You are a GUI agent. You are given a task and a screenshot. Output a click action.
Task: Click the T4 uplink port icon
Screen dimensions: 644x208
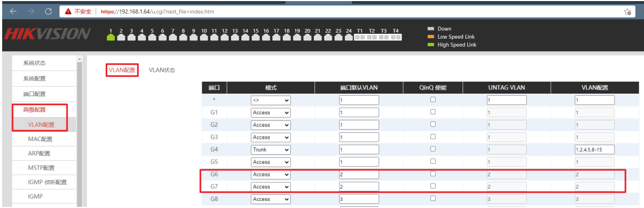396,37
